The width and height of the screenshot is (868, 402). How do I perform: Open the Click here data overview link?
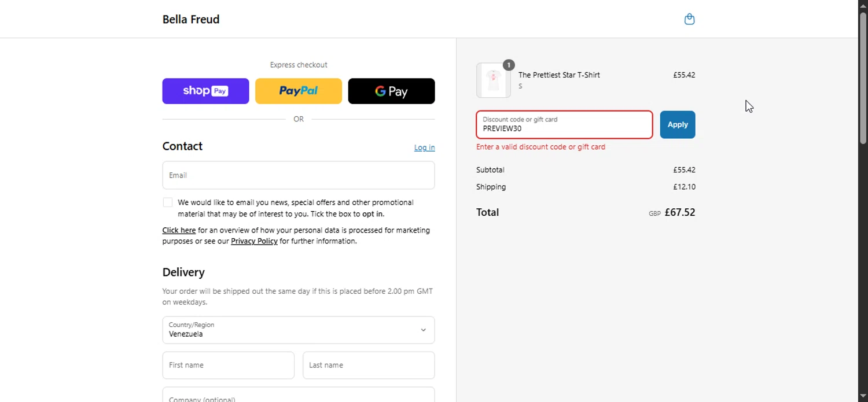[x=179, y=230]
